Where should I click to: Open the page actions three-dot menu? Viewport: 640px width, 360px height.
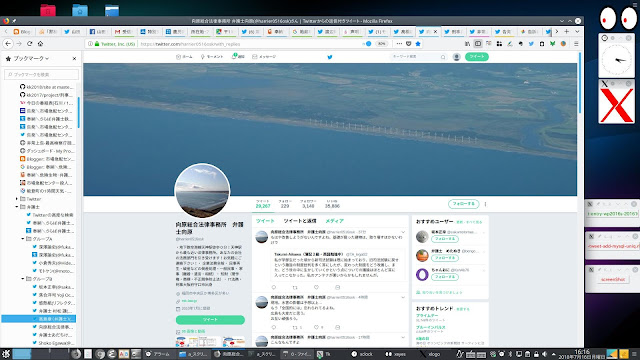tap(399, 44)
